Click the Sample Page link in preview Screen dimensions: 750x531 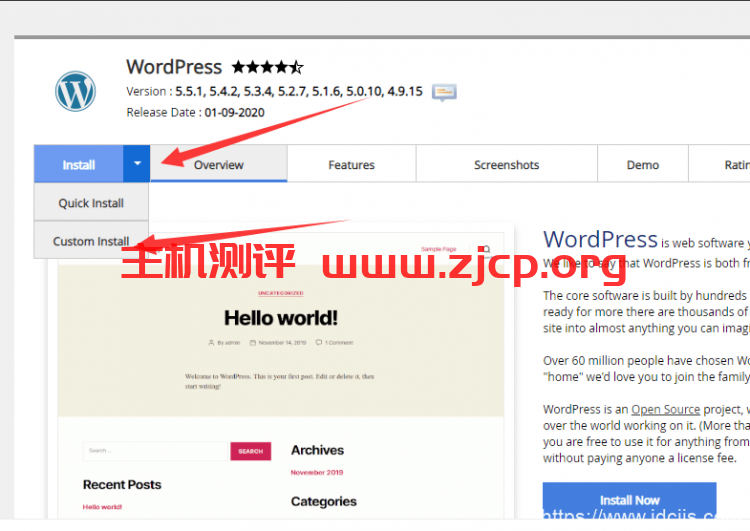click(439, 249)
